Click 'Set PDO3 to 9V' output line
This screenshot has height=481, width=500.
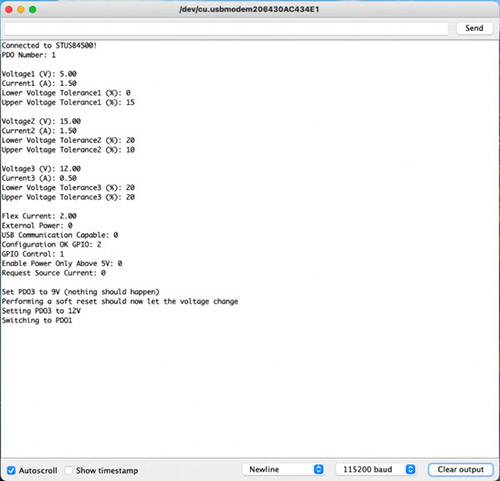click(80, 292)
